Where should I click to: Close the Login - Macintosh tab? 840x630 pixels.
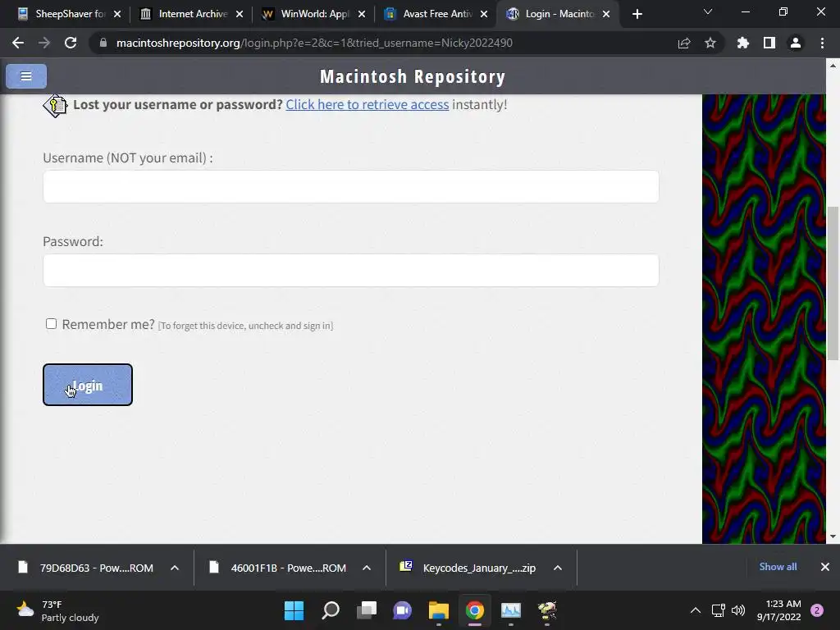click(606, 14)
